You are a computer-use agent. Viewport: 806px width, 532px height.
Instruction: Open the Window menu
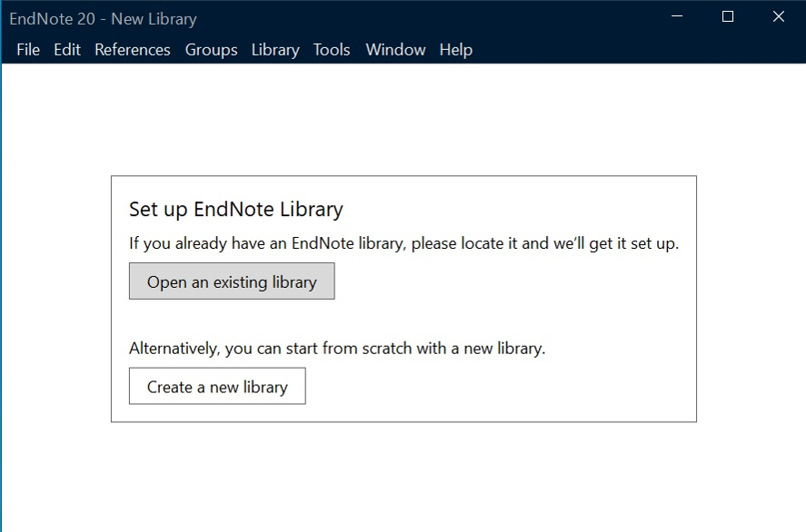point(395,50)
